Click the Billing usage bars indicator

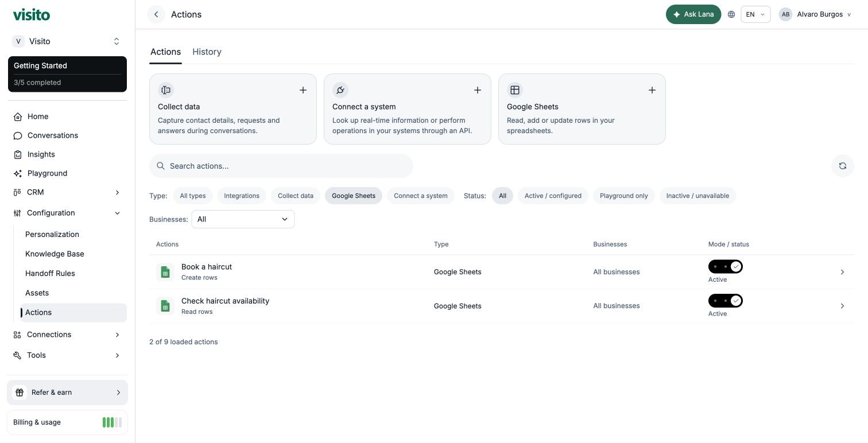112,422
